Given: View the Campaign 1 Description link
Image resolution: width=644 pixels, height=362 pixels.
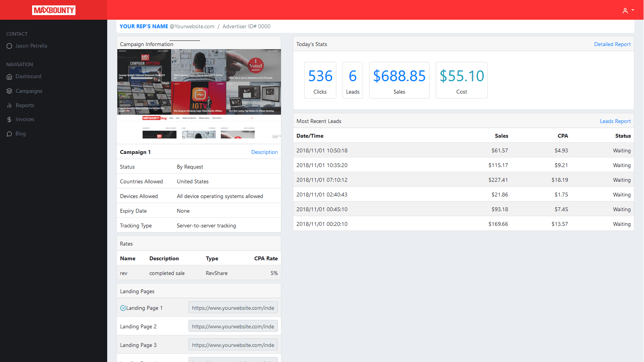Looking at the screenshot, I should (x=264, y=152).
